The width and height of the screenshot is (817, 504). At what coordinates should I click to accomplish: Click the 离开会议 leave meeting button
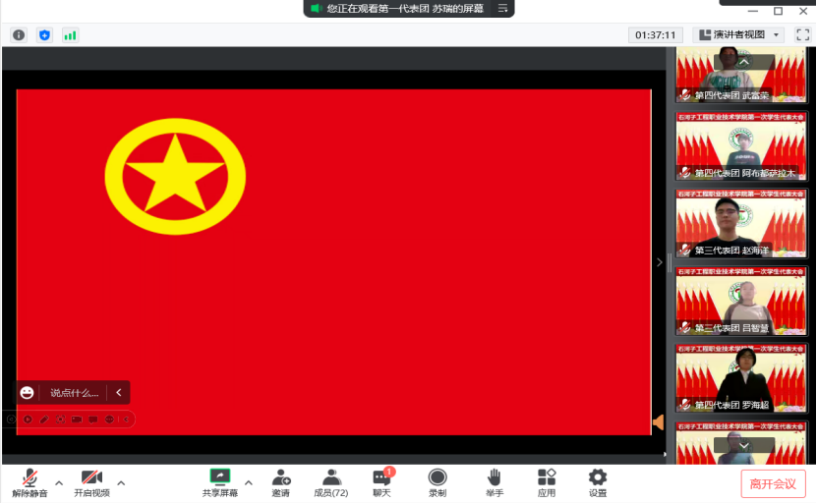[773, 483]
